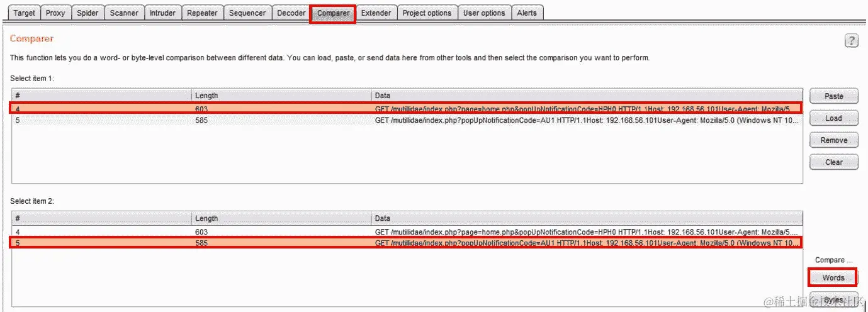The width and height of the screenshot is (868, 312).
Task: Click AU1 request data in item 1 list
Action: click(587, 120)
